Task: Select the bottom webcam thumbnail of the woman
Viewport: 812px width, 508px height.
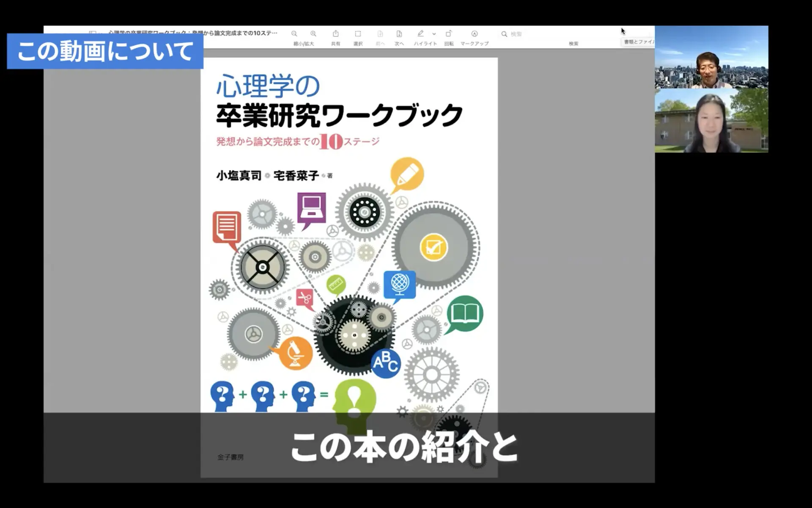Action: (711, 121)
